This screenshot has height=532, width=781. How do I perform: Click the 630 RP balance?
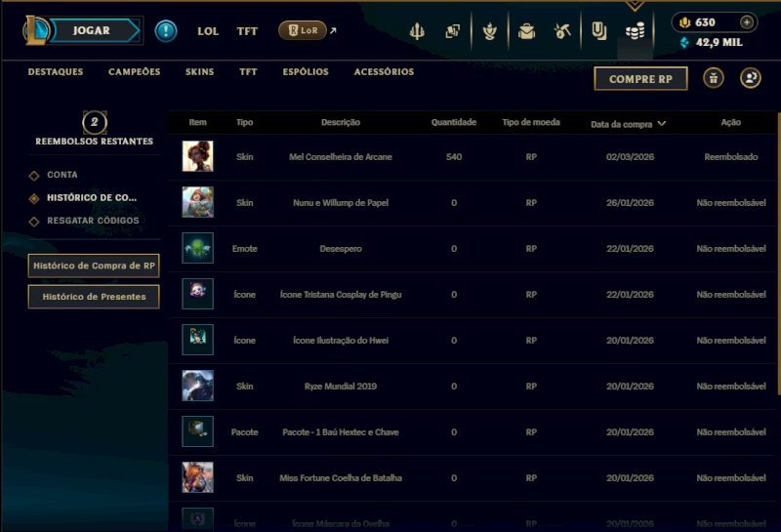(705, 22)
